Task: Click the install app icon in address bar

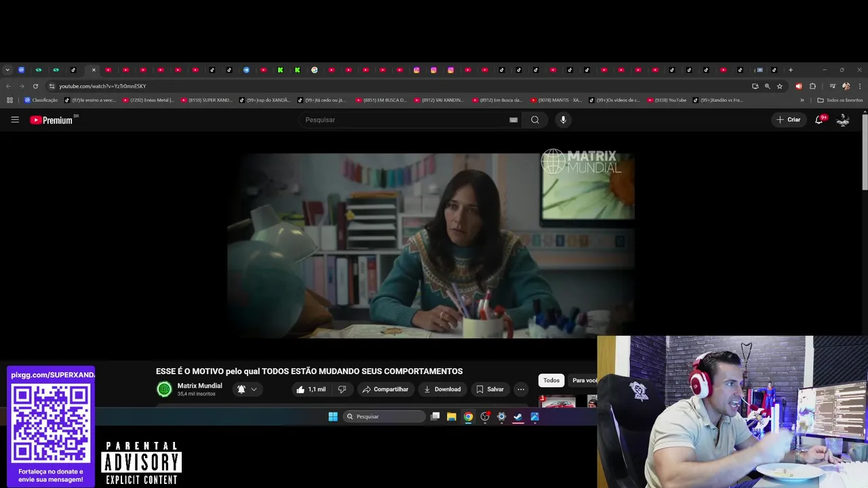Action: [755, 87]
